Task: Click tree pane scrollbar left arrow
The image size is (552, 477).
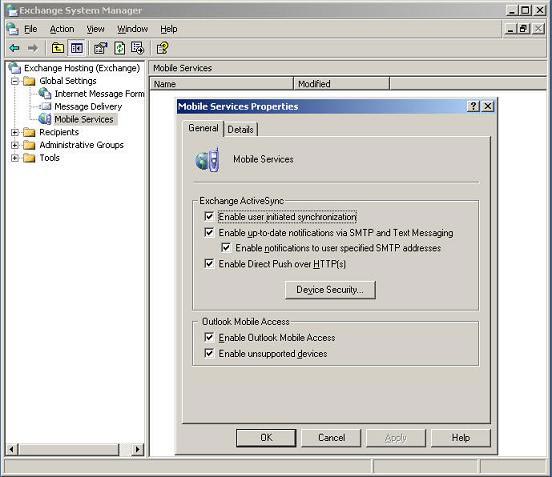Action: pyautogui.click(x=12, y=449)
